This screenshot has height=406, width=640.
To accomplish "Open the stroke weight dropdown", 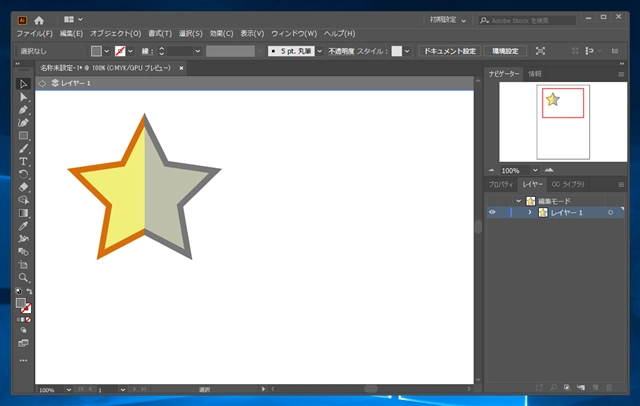I will pyautogui.click(x=198, y=51).
